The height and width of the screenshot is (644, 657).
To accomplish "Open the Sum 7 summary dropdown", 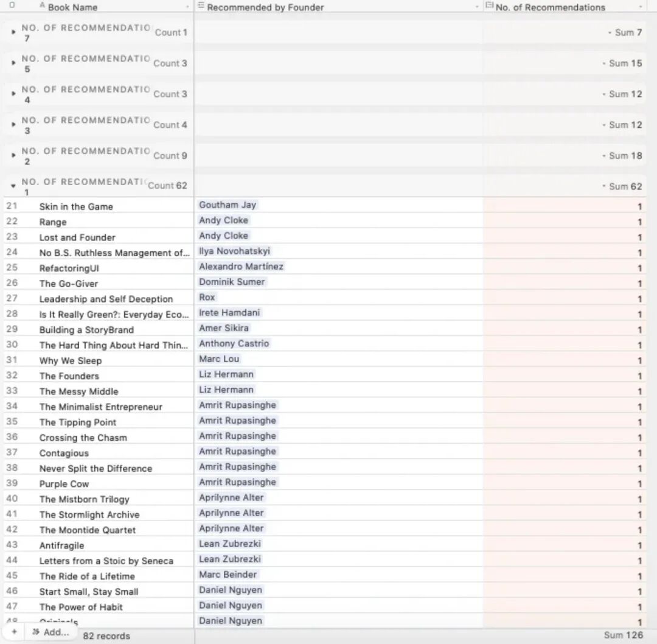I will 625,32.
